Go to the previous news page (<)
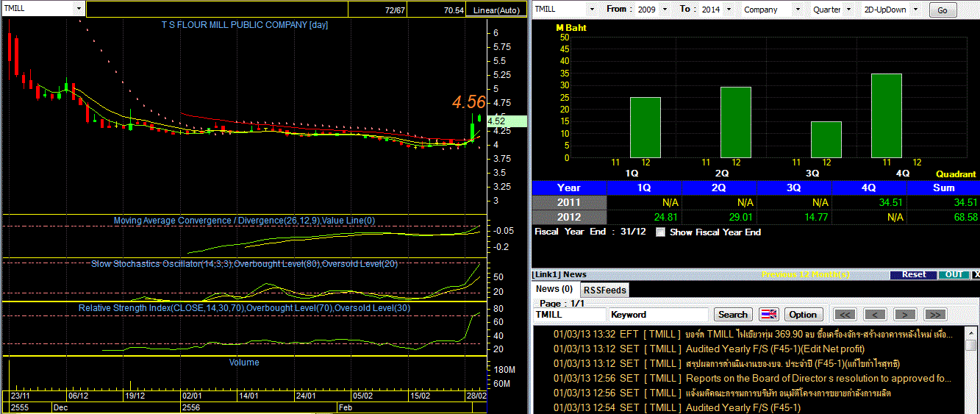980x414 pixels. tap(876, 314)
